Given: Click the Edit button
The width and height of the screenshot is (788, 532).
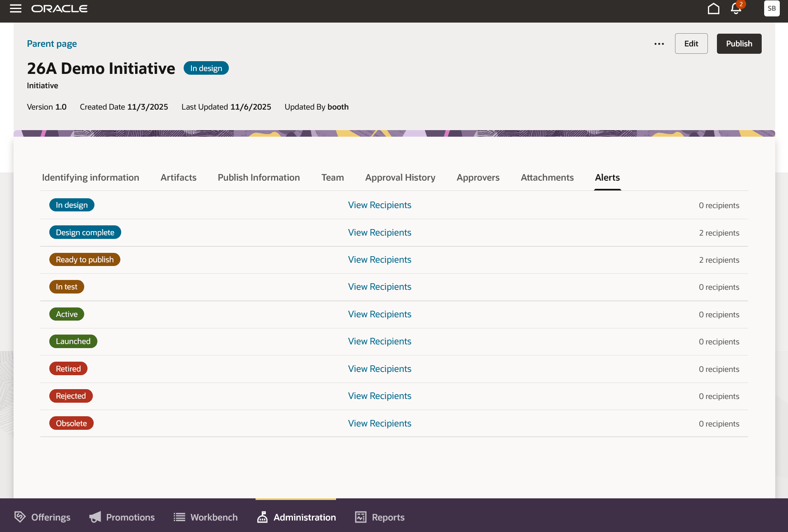Looking at the screenshot, I should tap(691, 44).
